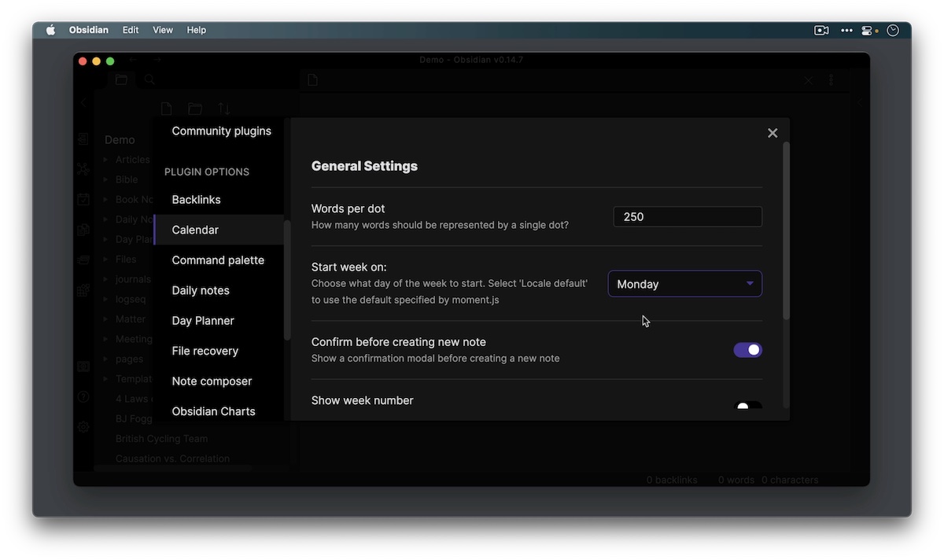Click the empty pane's file icon

tap(312, 79)
